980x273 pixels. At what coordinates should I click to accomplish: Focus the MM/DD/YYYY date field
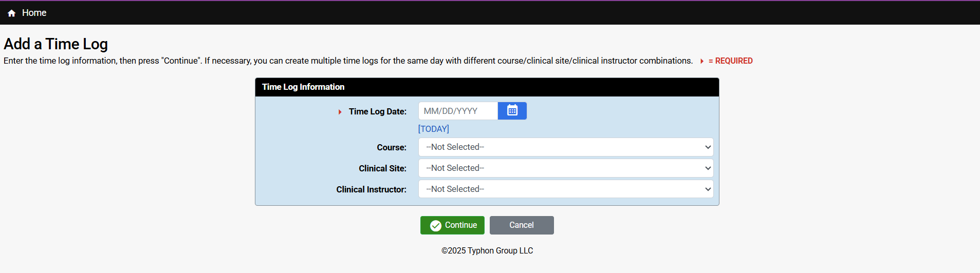[458, 111]
